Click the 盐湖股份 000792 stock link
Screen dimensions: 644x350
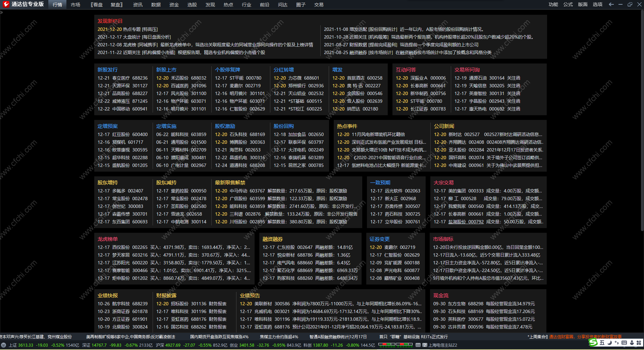[466, 222]
